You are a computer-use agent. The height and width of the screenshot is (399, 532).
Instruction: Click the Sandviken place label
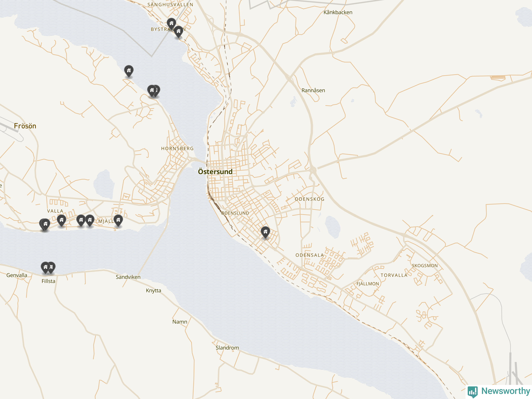tap(128, 277)
